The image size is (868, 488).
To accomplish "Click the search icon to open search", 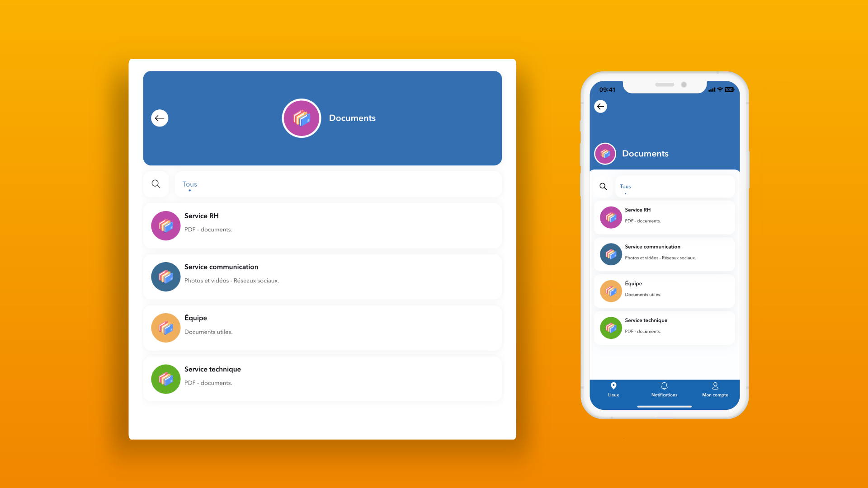I will click(156, 184).
